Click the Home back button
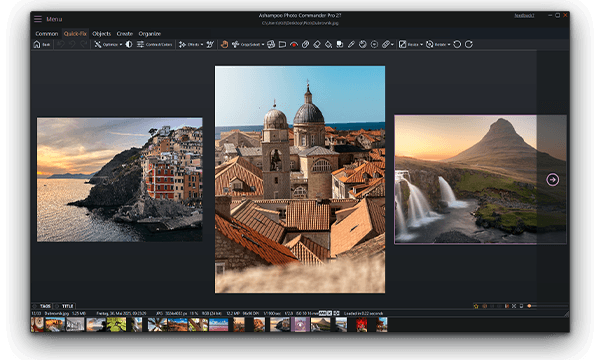Viewport: 600px width, 360px height. click(x=42, y=44)
